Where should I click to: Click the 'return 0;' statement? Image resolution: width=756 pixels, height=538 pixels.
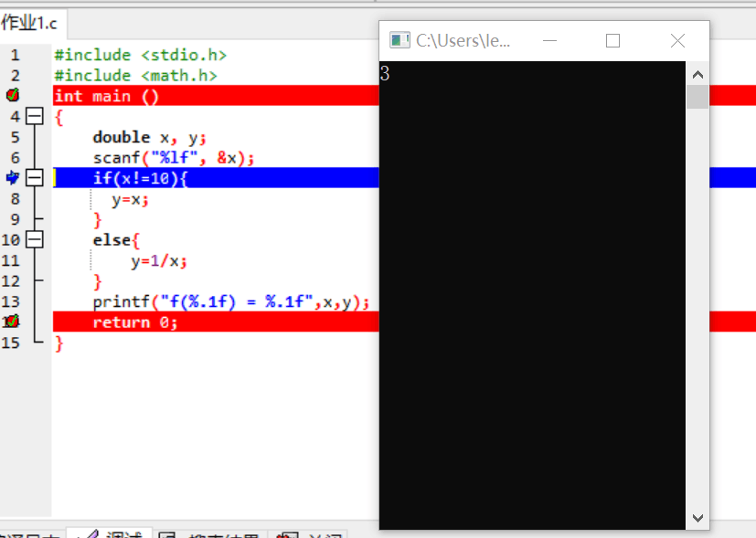135,322
